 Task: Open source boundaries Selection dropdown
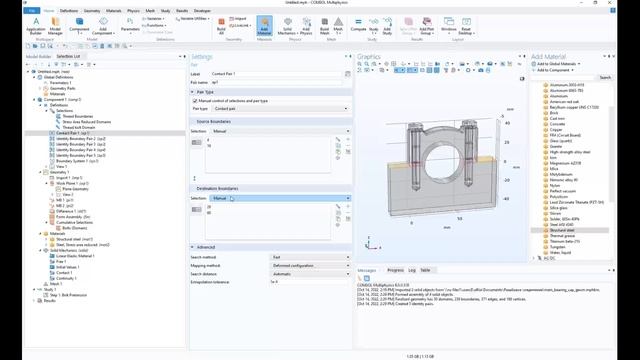coord(280,131)
